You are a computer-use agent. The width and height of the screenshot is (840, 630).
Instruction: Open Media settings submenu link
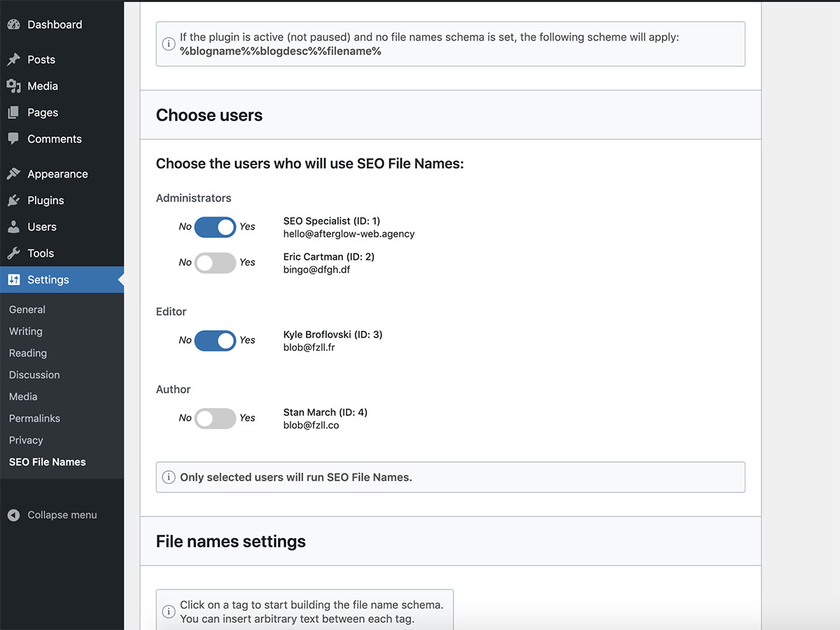pyautogui.click(x=23, y=396)
